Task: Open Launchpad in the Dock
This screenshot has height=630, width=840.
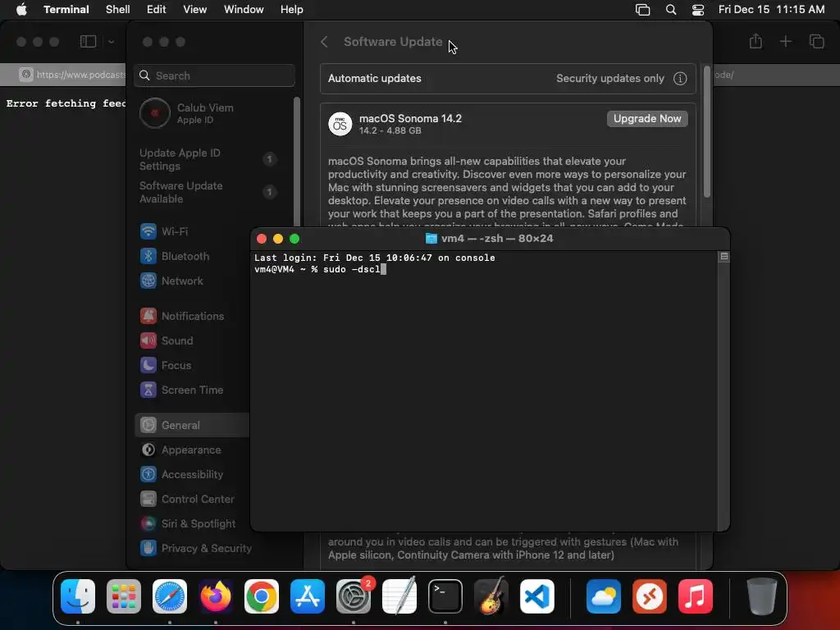Action: pos(124,596)
